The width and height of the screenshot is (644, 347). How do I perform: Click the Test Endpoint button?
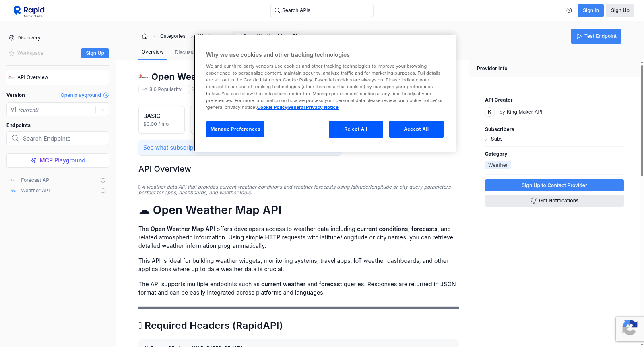(596, 36)
